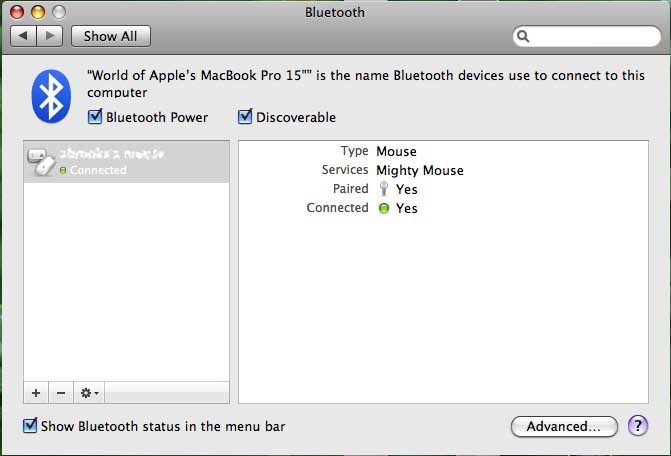Click empty area of device list

(x=127, y=282)
